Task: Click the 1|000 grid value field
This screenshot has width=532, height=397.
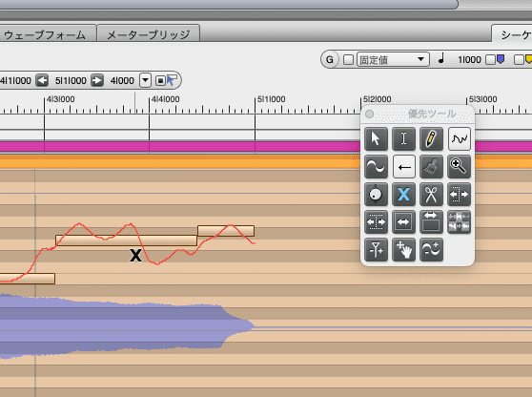Action: point(470,60)
